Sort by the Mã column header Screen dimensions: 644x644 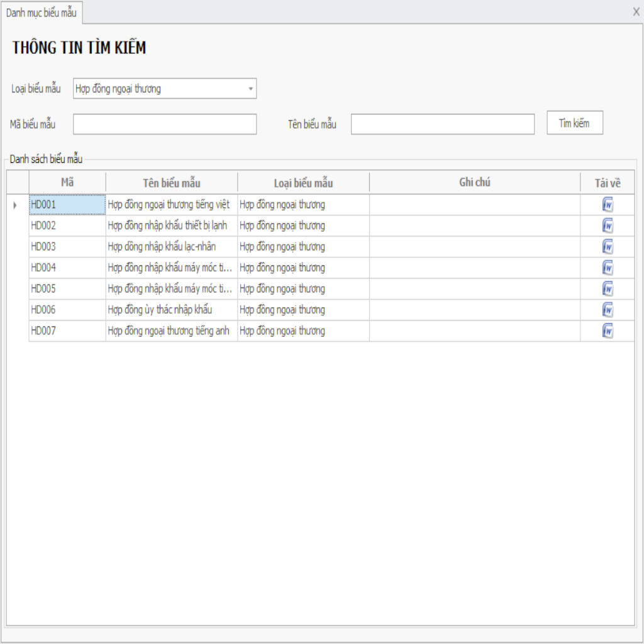coord(67,183)
